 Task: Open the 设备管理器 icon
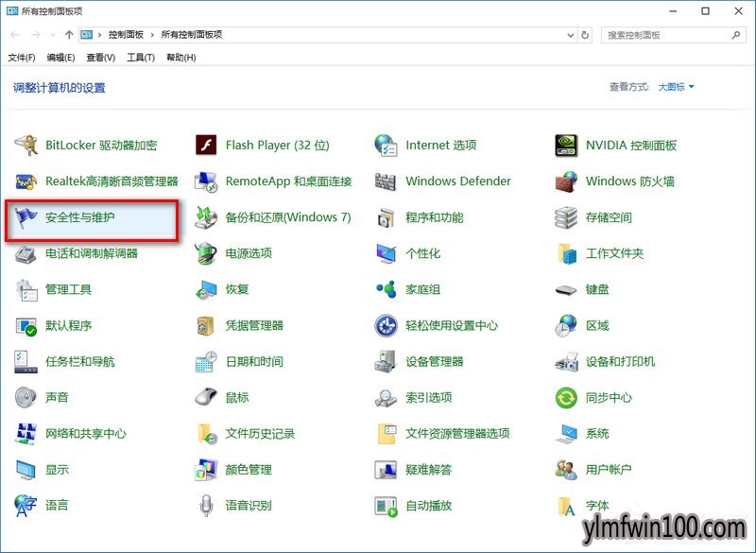point(386,362)
